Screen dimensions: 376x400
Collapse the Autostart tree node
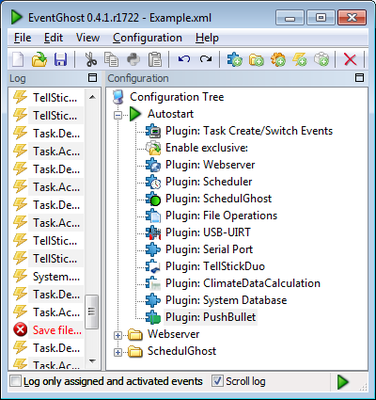pyautogui.click(x=118, y=115)
